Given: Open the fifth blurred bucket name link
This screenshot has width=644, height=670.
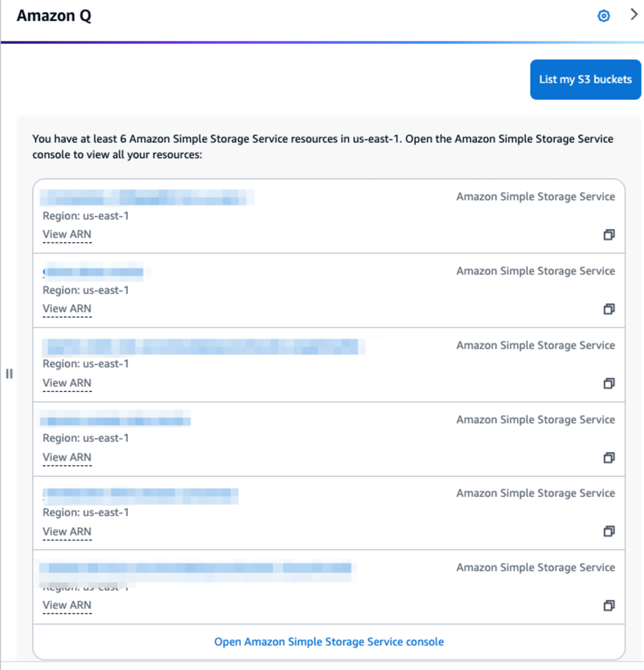Looking at the screenshot, I should coord(140,496).
